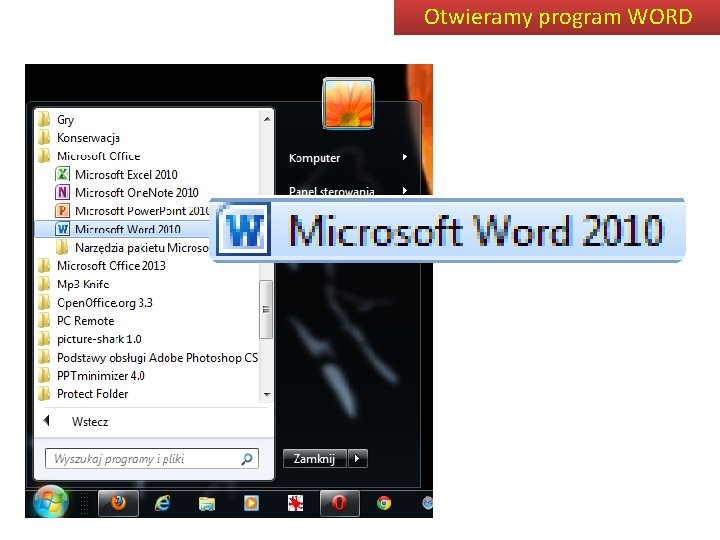Expand Narzędzia pakietu Microsoft folder
Screen dimensions: 720x540
tap(132, 248)
